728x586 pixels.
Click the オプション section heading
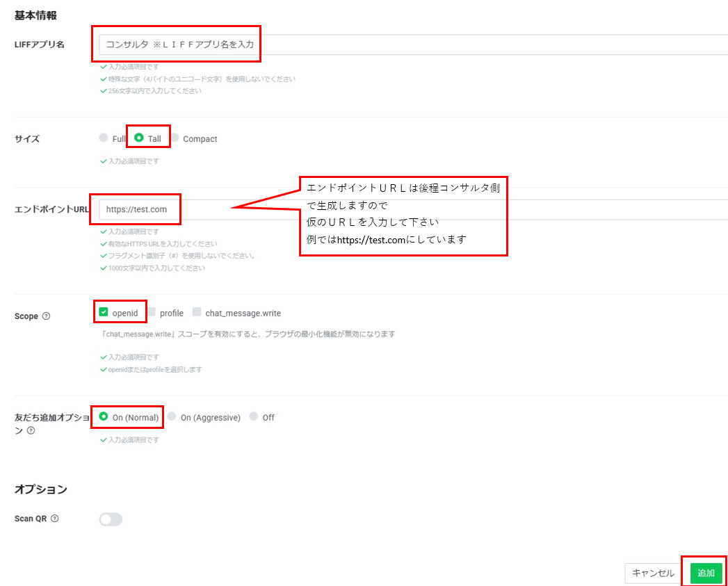tap(41, 489)
